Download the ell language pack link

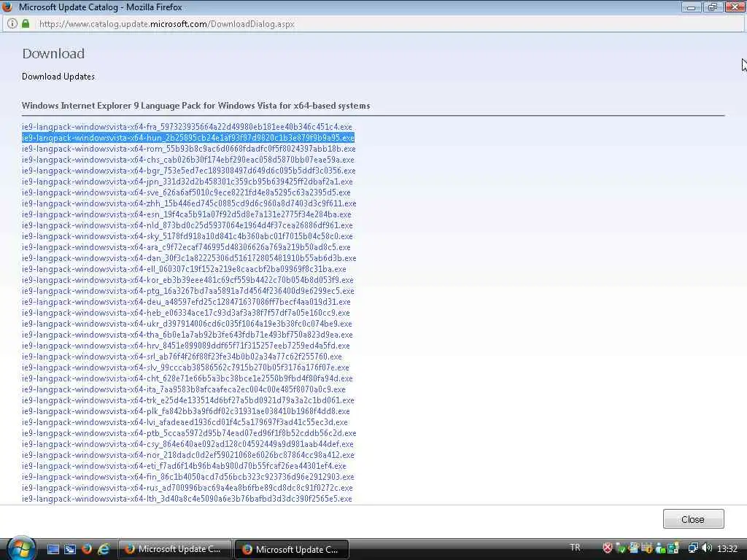[184, 269]
